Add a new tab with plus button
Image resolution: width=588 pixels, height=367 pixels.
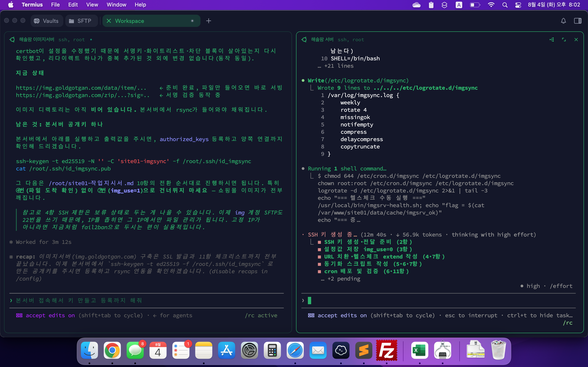pyautogui.click(x=208, y=21)
